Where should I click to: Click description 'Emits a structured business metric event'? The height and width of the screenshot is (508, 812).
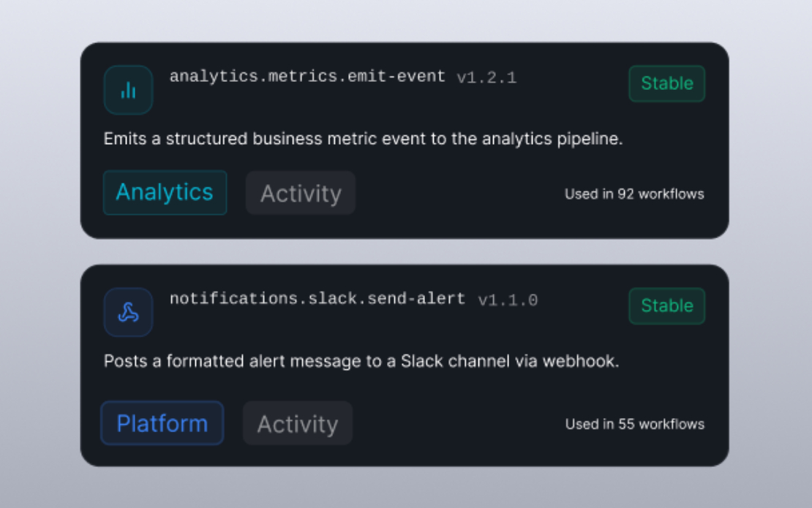363,139
